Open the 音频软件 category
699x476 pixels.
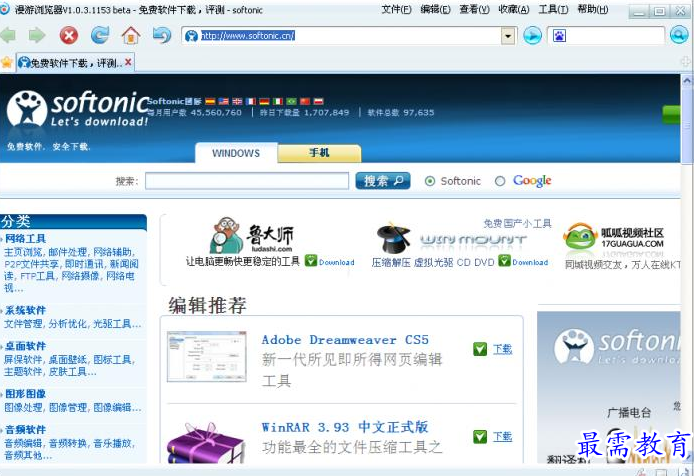click(x=25, y=430)
